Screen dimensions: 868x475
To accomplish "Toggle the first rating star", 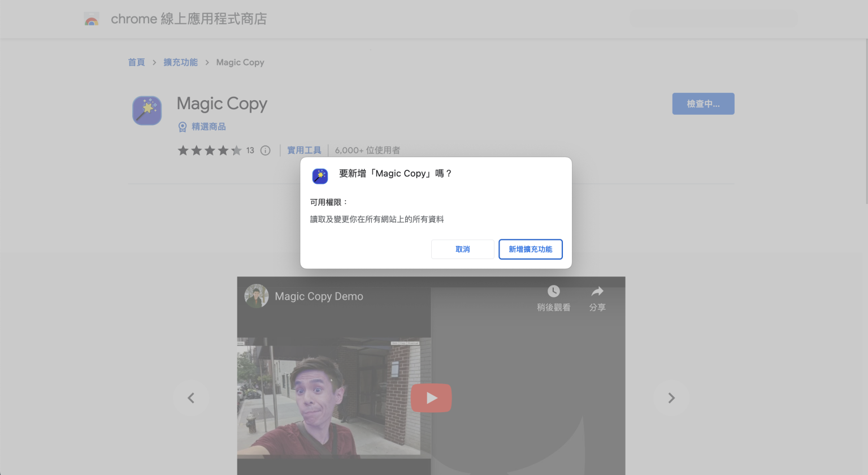I will 183,150.
